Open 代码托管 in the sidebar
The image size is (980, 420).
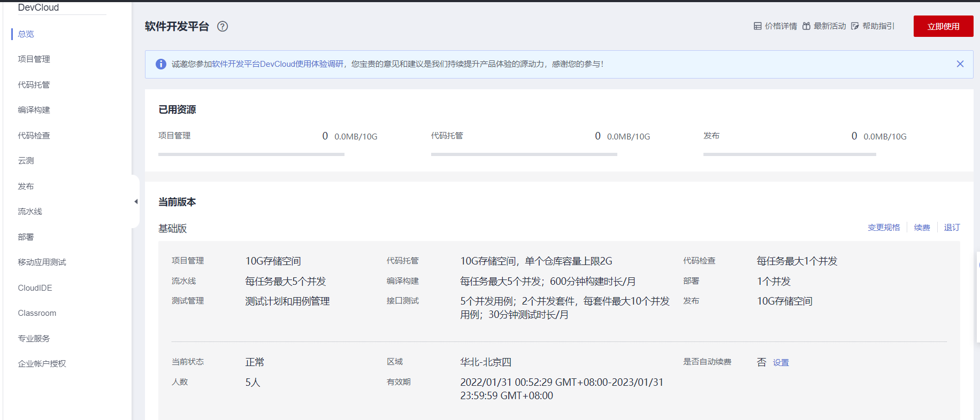pyautogui.click(x=34, y=84)
